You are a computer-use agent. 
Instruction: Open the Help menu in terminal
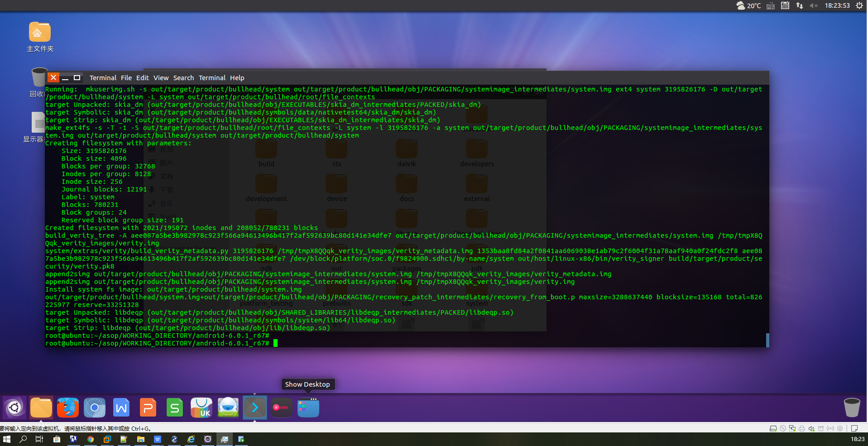point(237,78)
